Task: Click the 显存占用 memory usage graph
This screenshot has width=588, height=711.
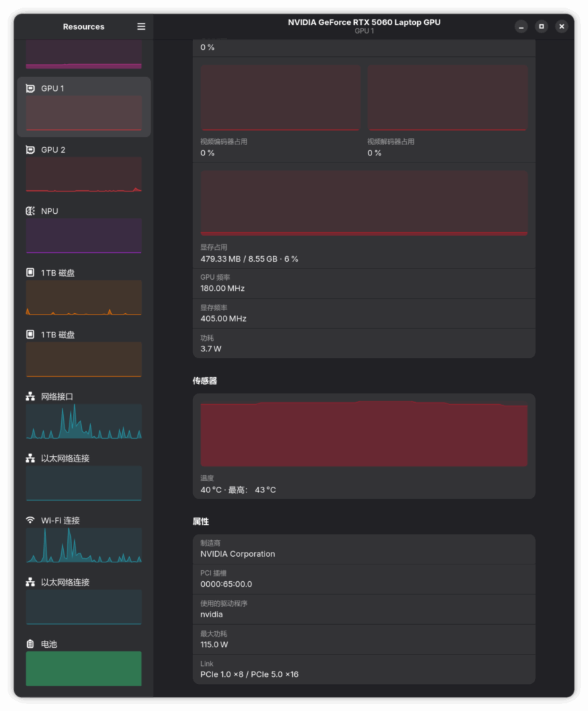Action: tap(364, 203)
